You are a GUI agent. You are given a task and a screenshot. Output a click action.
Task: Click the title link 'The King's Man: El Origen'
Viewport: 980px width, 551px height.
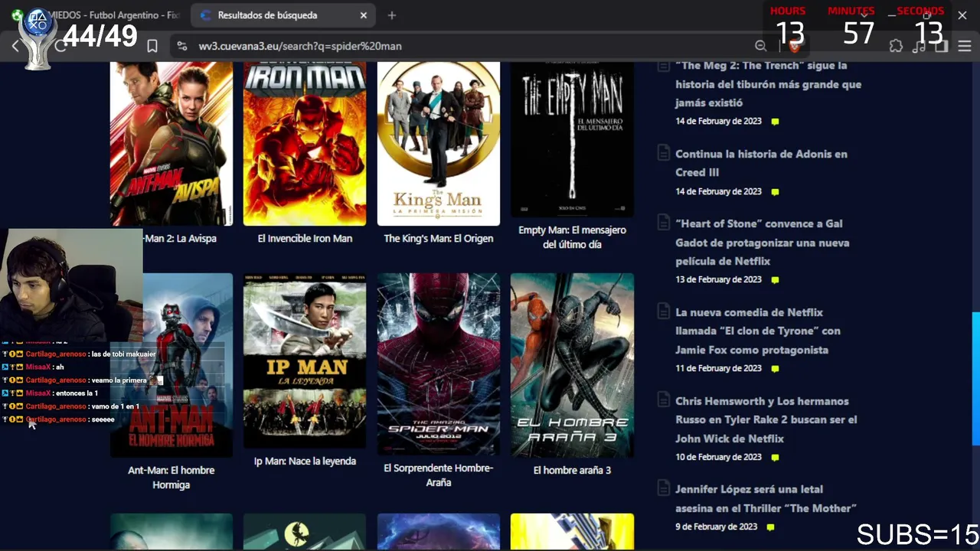click(x=439, y=239)
